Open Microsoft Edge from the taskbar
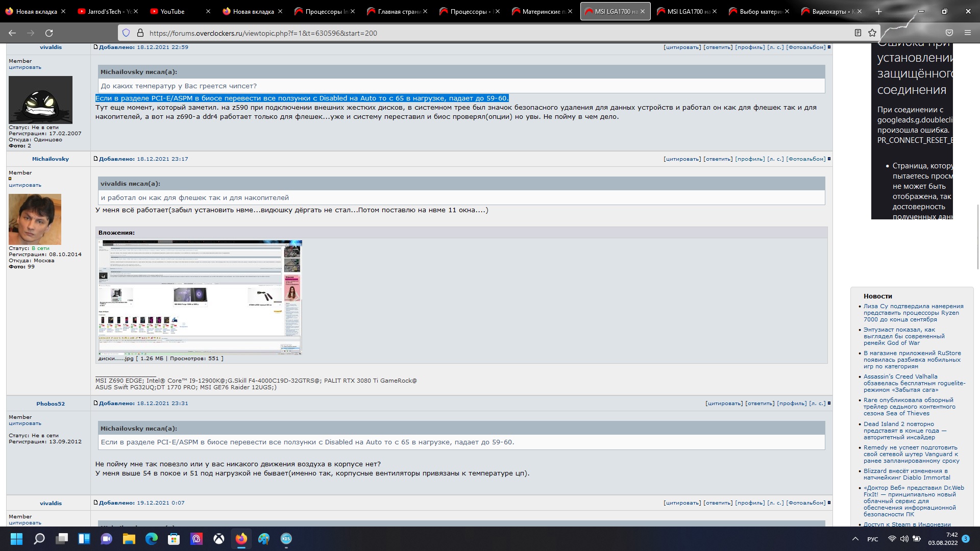The width and height of the screenshot is (980, 551). [x=152, y=539]
